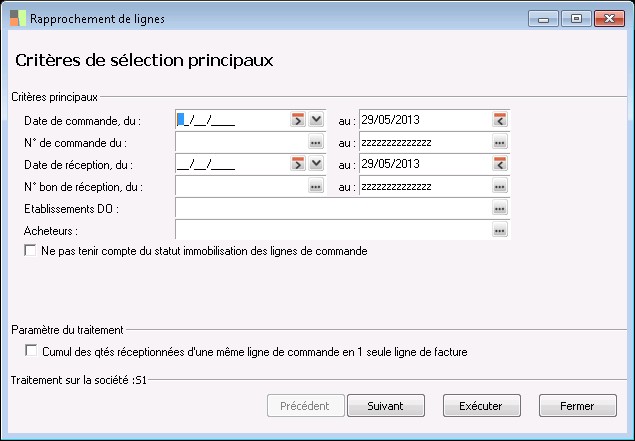Image resolution: width=635 pixels, height=441 pixels.
Task: Browse starting 'N° bon de réception' lookup
Action: (x=316, y=186)
